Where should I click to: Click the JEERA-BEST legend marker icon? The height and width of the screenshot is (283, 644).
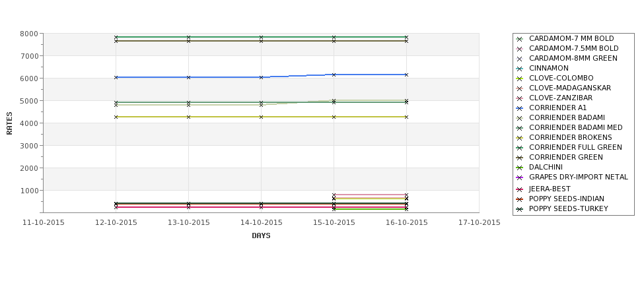(520, 189)
